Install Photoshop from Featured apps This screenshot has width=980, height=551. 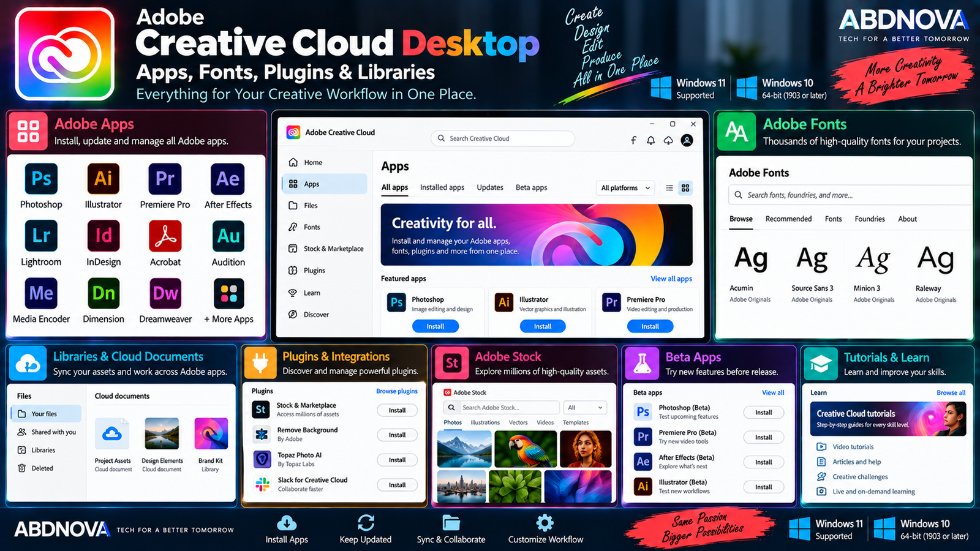coord(435,326)
